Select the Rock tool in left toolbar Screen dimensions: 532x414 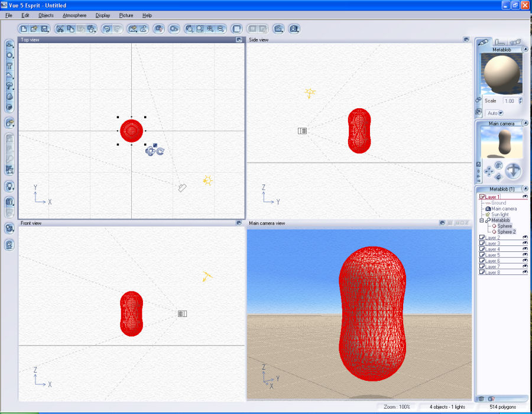pyautogui.click(x=9, y=97)
